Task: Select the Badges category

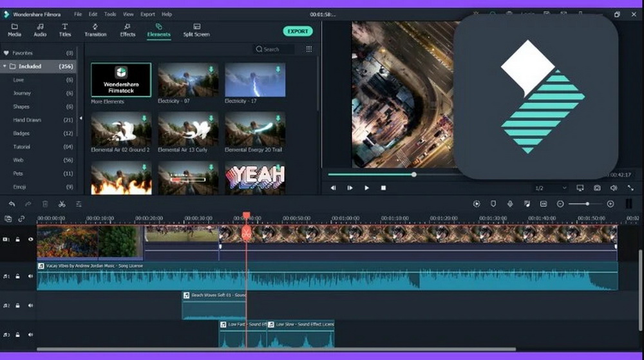Action: pyautogui.click(x=38, y=133)
